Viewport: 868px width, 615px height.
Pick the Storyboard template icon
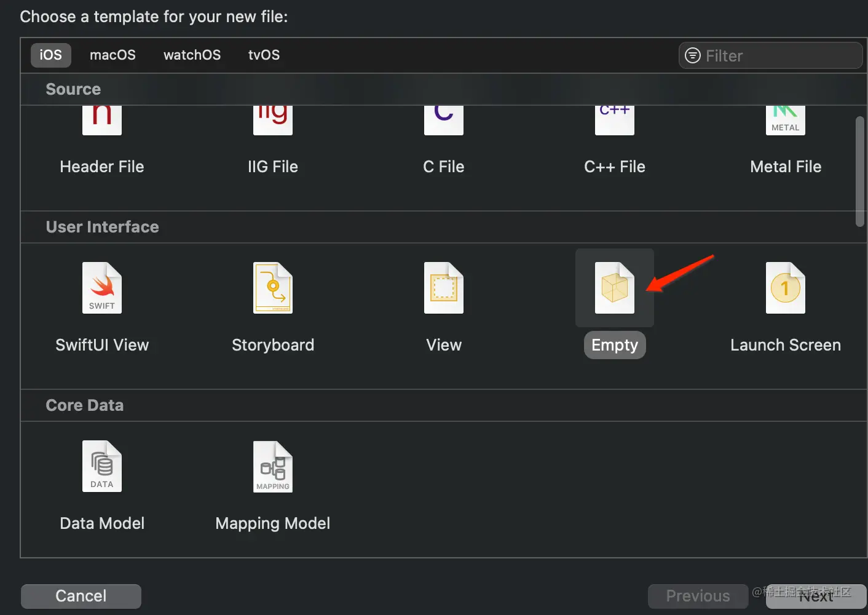point(273,288)
